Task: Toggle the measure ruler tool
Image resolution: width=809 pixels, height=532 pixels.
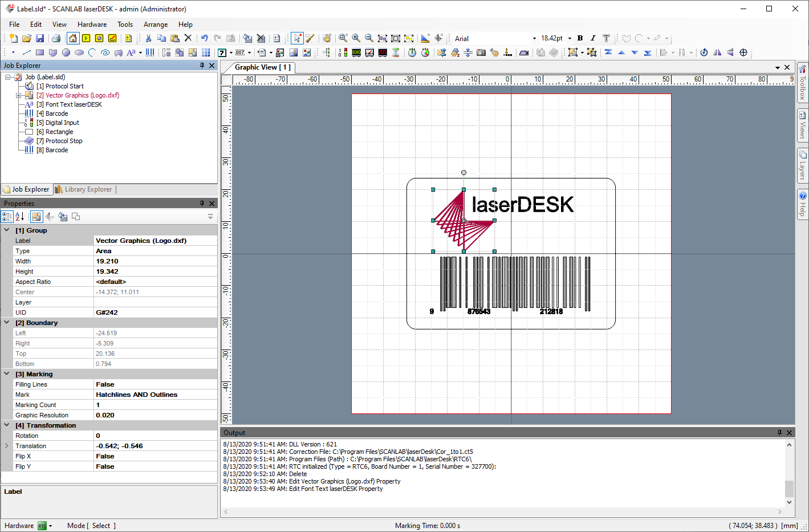Action: 425,38
